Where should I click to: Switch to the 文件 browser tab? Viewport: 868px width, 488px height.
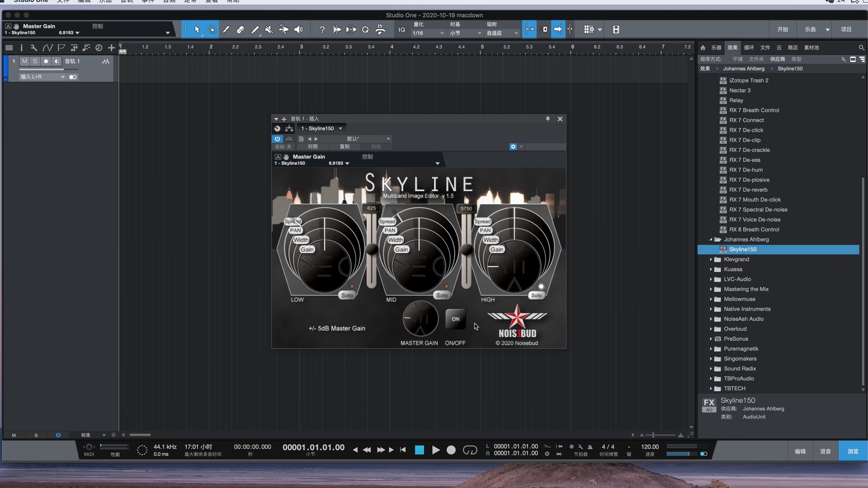(x=765, y=47)
